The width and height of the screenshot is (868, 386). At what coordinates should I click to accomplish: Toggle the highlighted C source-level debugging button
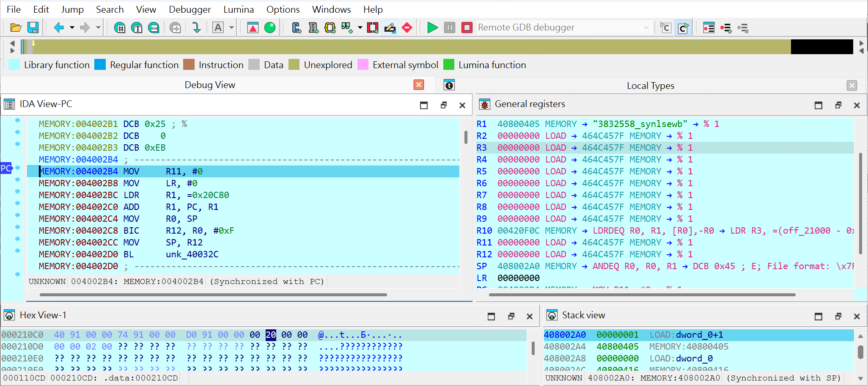(x=683, y=28)
